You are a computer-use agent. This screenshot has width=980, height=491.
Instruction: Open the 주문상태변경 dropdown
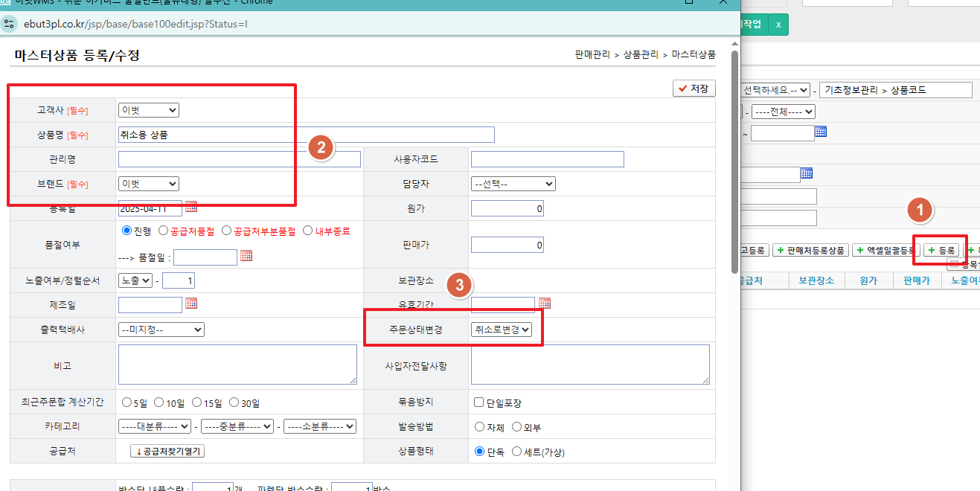tap(502, 329)
